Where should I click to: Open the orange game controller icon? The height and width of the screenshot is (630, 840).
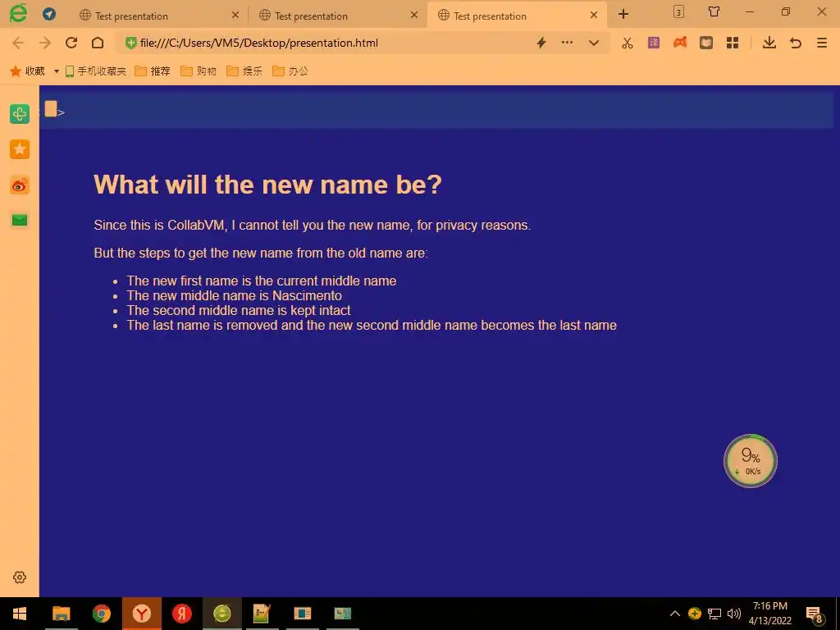coord(680,43)
